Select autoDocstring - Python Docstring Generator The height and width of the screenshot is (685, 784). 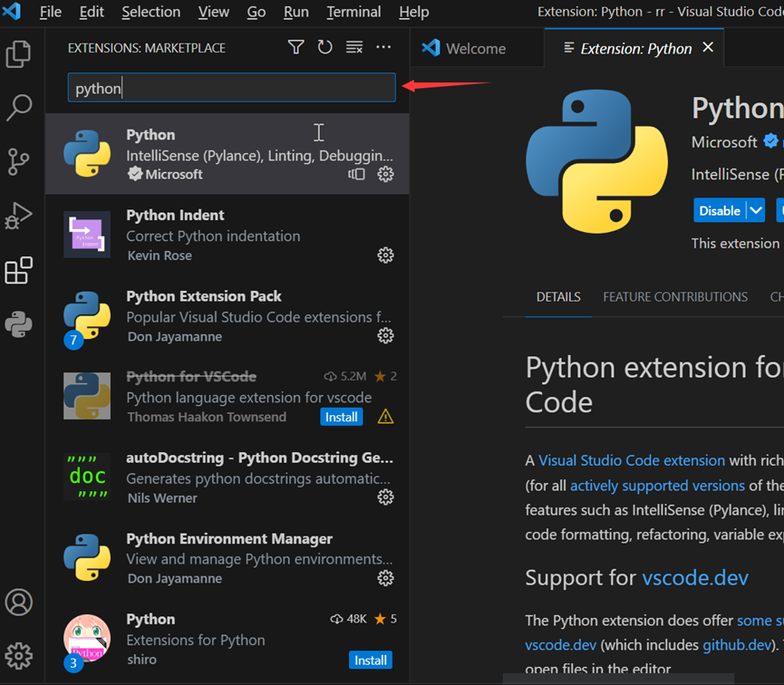(227, 477)
